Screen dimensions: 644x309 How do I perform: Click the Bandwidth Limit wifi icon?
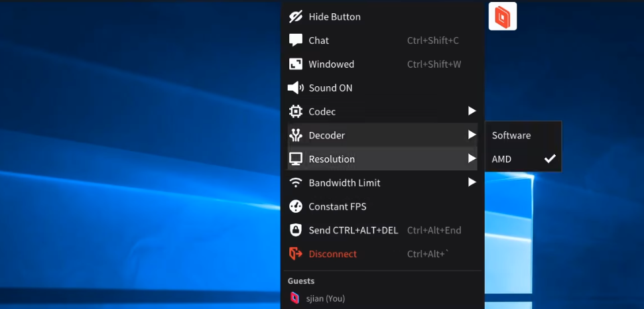pyautogui.click(x=296, y=183)
